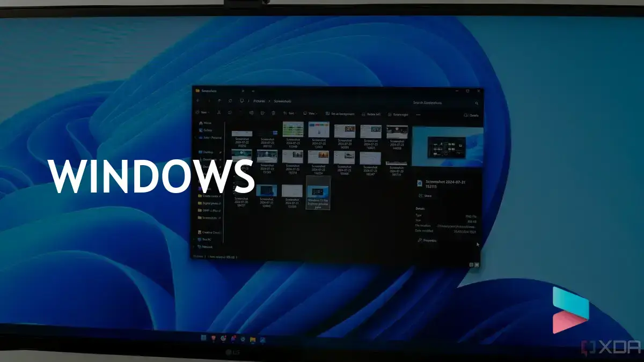644x362 pixels.
Task: Expand the View dropdown
Action: click(310, 113)
